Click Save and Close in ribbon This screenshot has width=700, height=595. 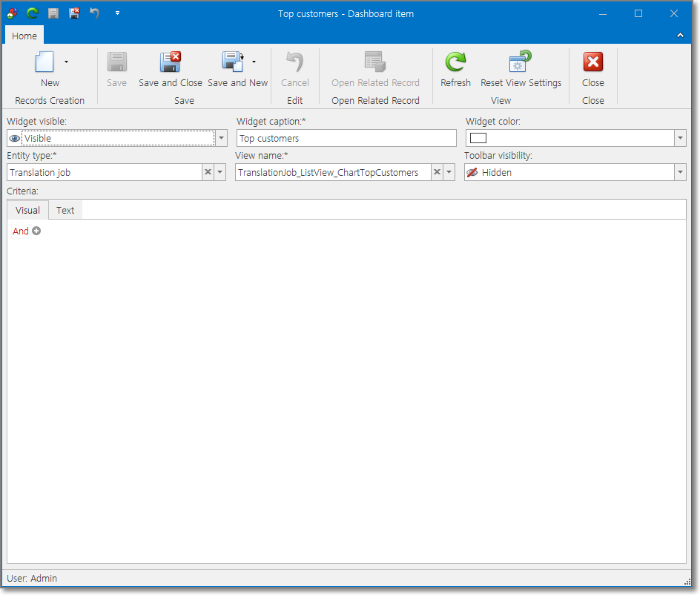coord(171,70)
